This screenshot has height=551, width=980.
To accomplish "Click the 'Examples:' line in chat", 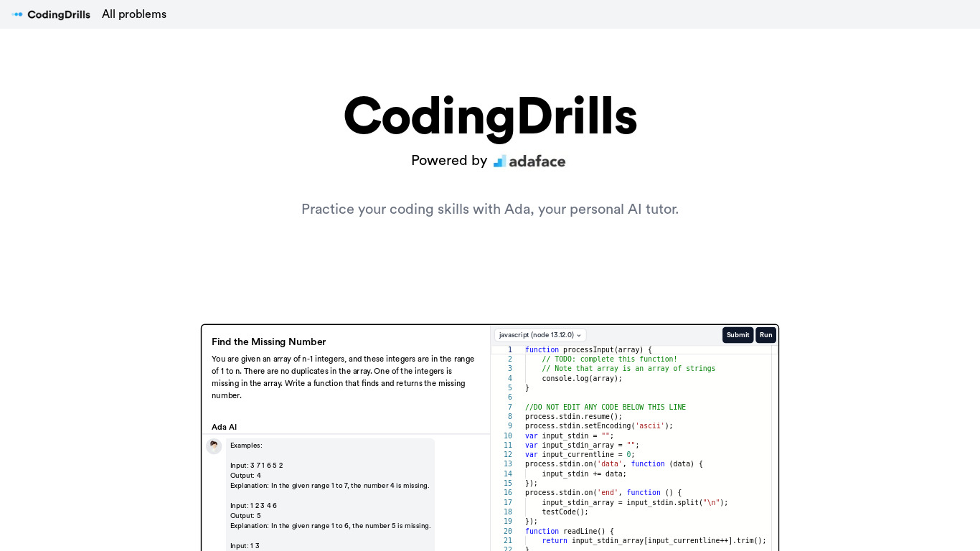I will [x=246, y=446].
